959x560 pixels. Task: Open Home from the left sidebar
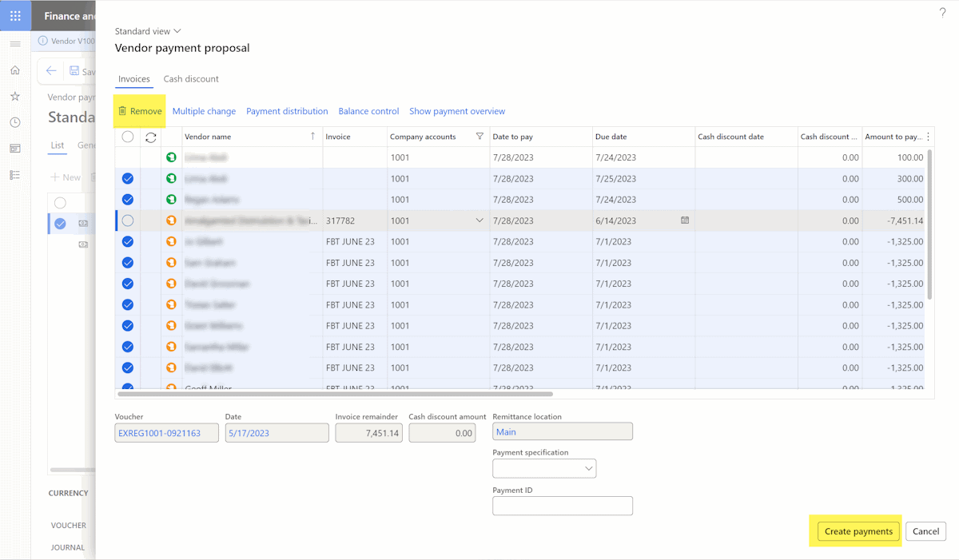click(15, 70)
